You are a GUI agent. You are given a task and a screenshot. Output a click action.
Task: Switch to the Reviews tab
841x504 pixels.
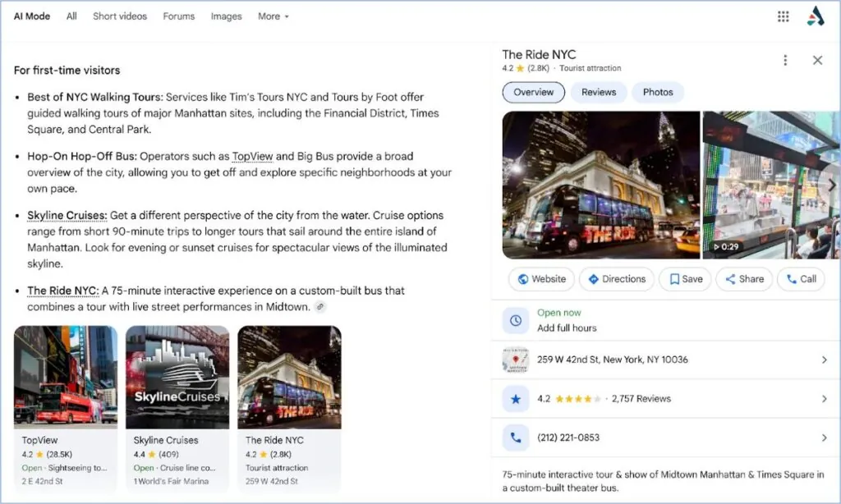click(599, 92)
